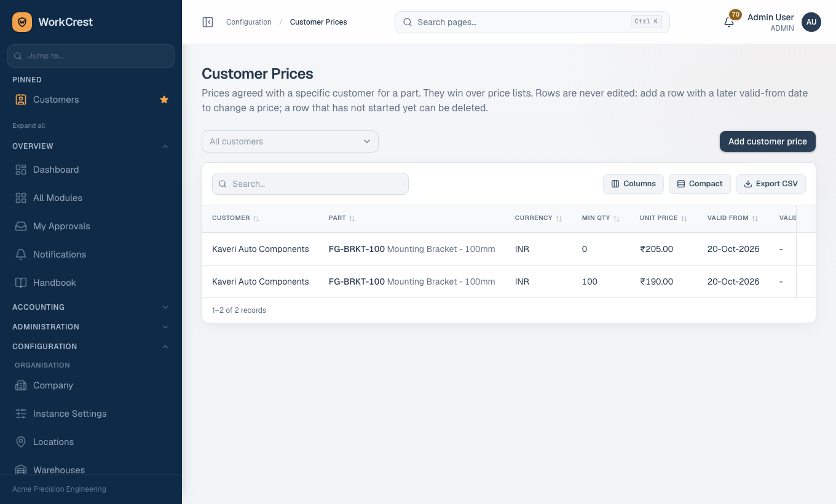Click the WorkCrest shield logo icon
The height and width of the screenshot is (504, 836).
tap(22, 22)
